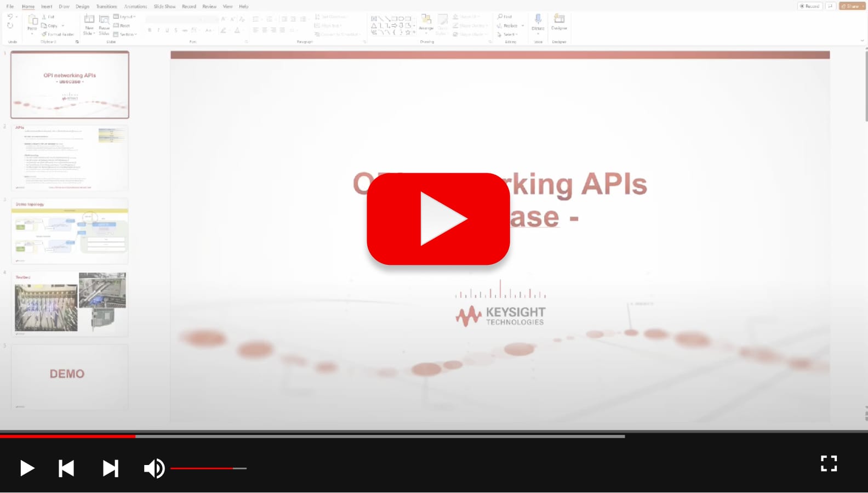The image size is (868, 493).
Task: Expand the shapes gallery more arrow
Action: point(415,33)
